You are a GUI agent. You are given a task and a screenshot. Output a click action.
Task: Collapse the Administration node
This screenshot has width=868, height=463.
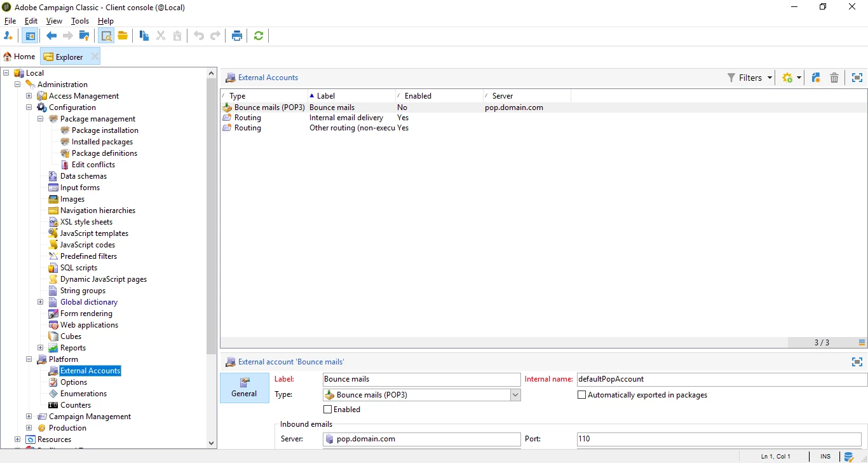click(x=18, y=85)
